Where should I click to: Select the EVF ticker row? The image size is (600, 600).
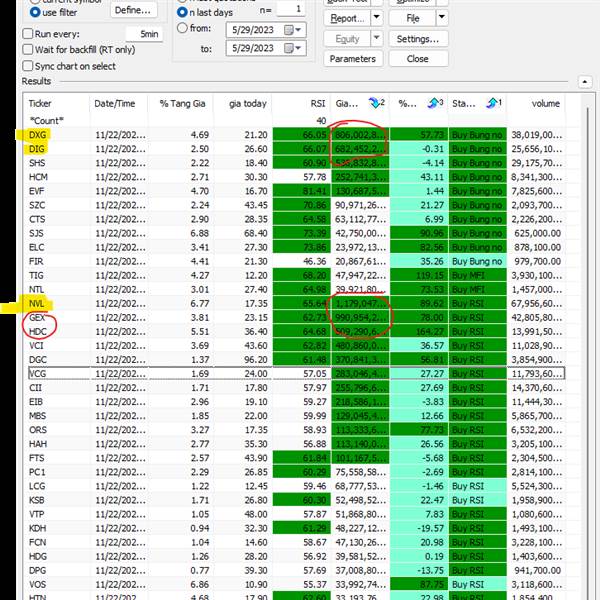click(295, 191)
